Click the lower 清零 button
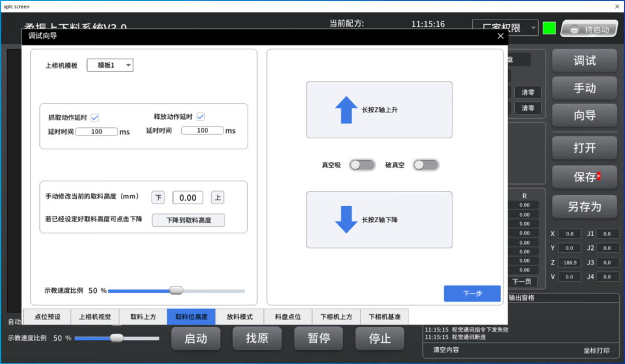625x364 pixels. (x=528, y=108)
